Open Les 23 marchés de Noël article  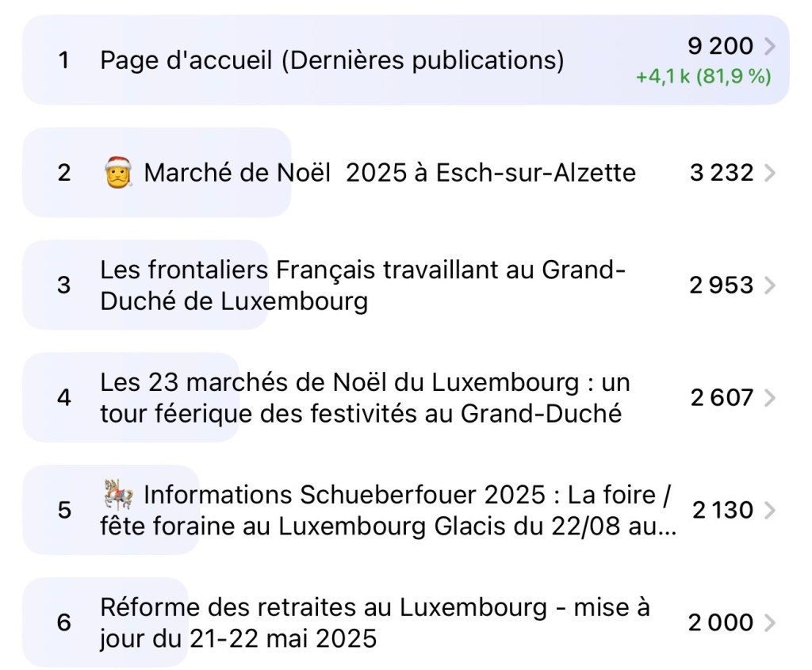tap(364, 397)
